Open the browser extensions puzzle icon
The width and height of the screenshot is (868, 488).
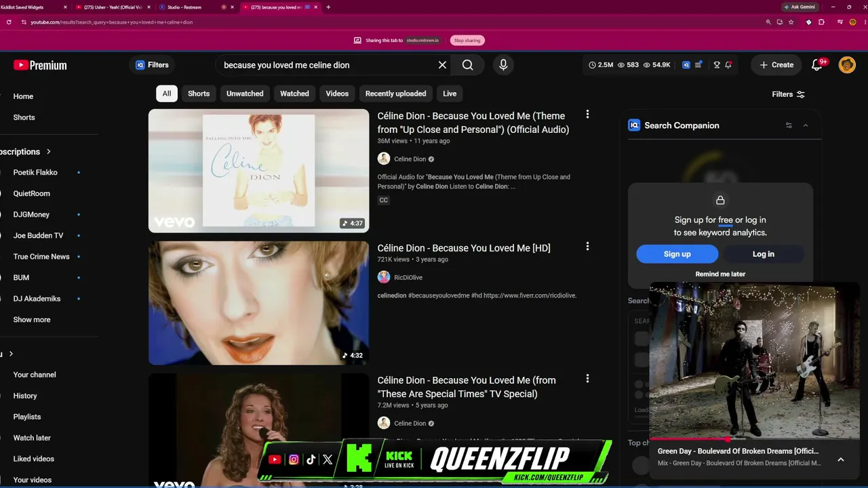point(822,22)
